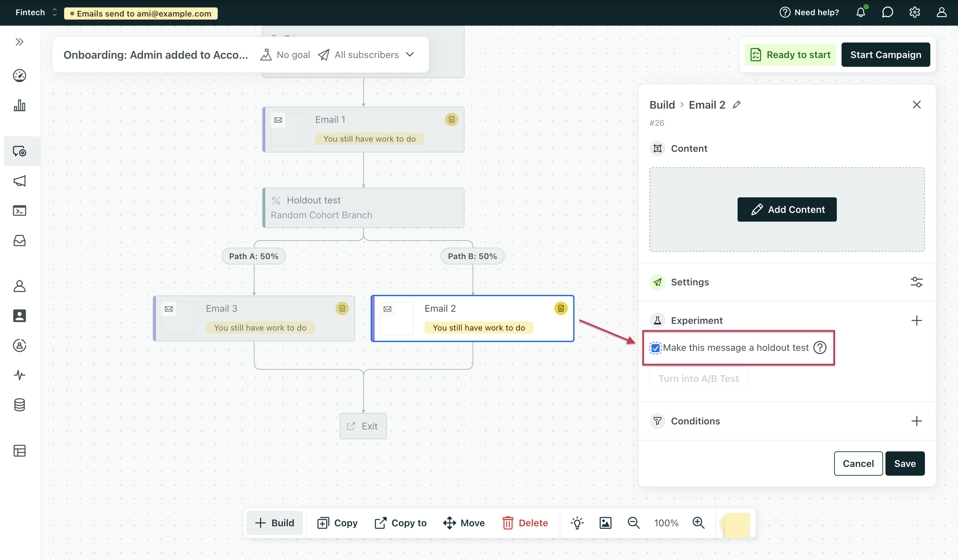This screenshot has height=560, width=958.
Task: Click Copy to in the bottom toolbar
Action: tap(400, 523)
